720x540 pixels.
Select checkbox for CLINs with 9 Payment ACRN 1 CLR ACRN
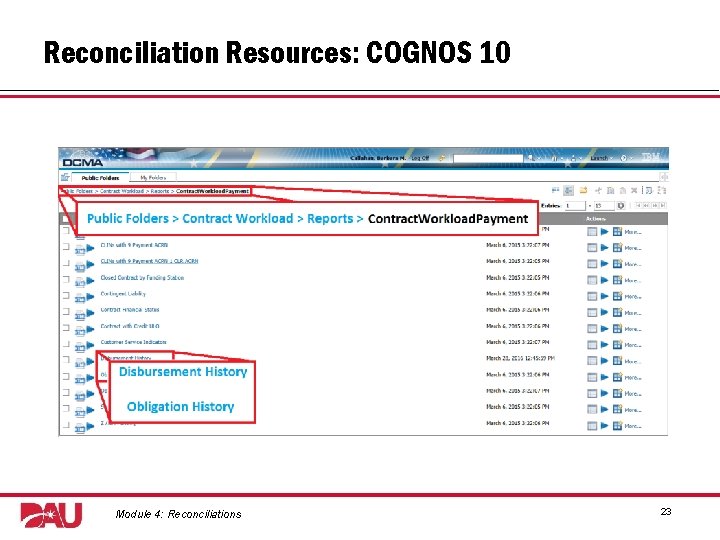tap(66, 263)
